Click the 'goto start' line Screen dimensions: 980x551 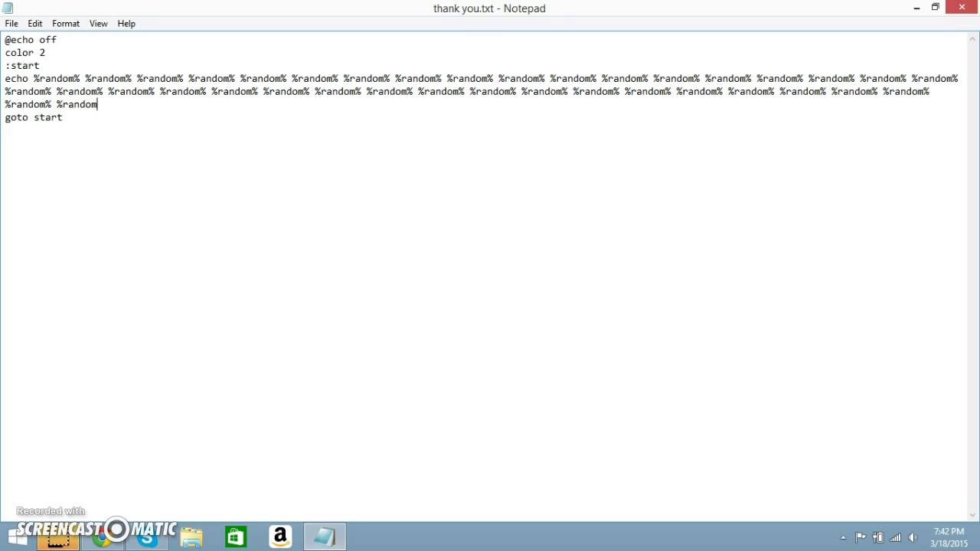[34, 118]
